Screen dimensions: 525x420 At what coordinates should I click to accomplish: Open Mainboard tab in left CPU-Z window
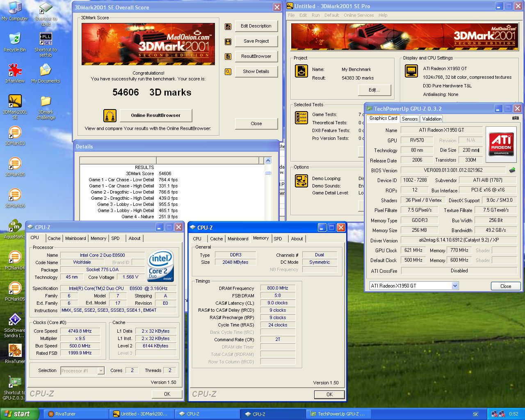76,238
